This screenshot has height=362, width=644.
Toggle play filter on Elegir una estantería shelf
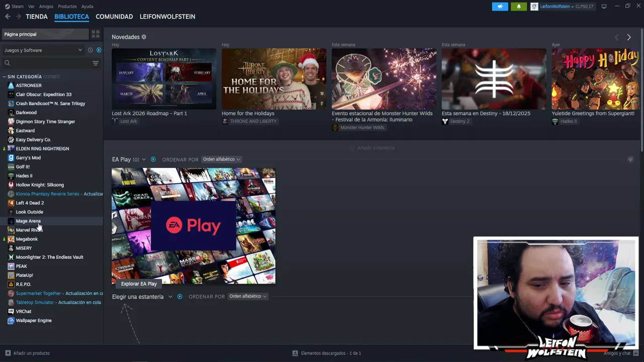pos(180,297)
